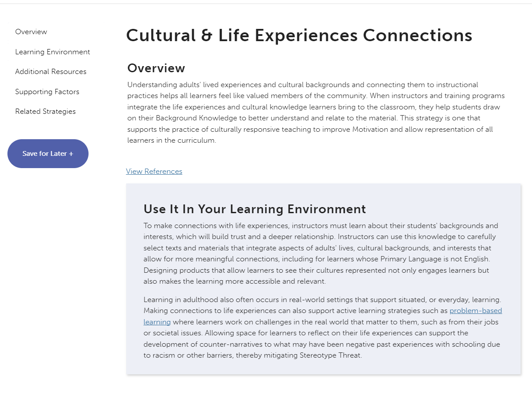Screen dimensions: 532x401
Task: Click the paragraph starting 'To make connections'
Action: (x=320, y=253)
